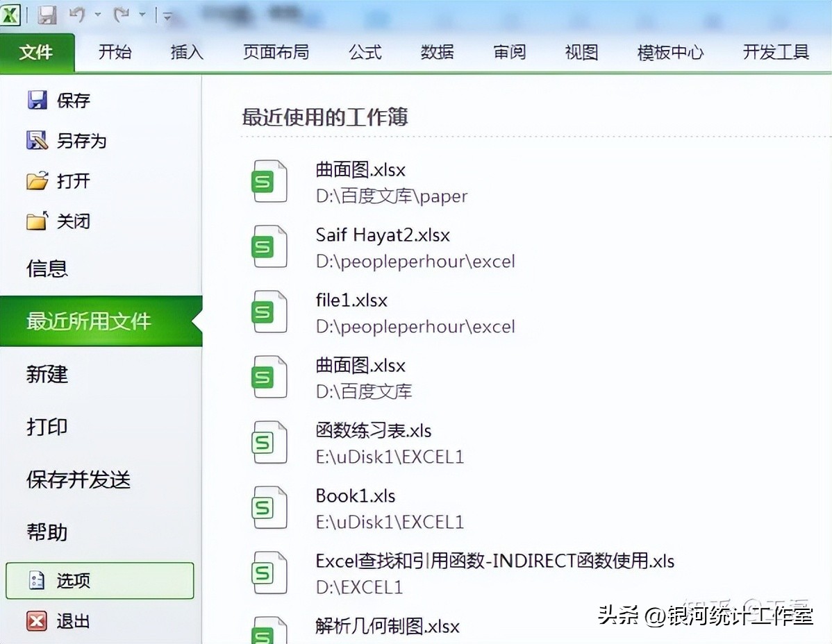Click file icon for 函数练习表.xls

point(269,443)
